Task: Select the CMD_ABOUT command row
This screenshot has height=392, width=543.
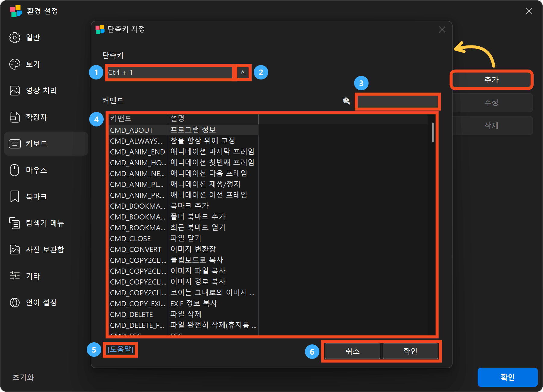Action: coord(184,130)
